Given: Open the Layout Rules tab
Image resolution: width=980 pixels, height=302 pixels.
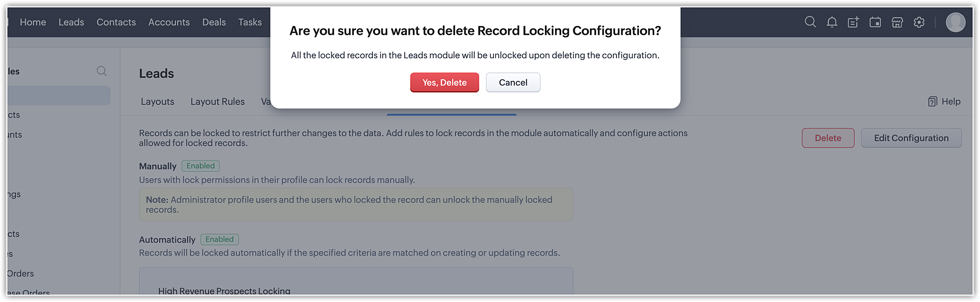Looking at the screenshot, I should point(218,101).
